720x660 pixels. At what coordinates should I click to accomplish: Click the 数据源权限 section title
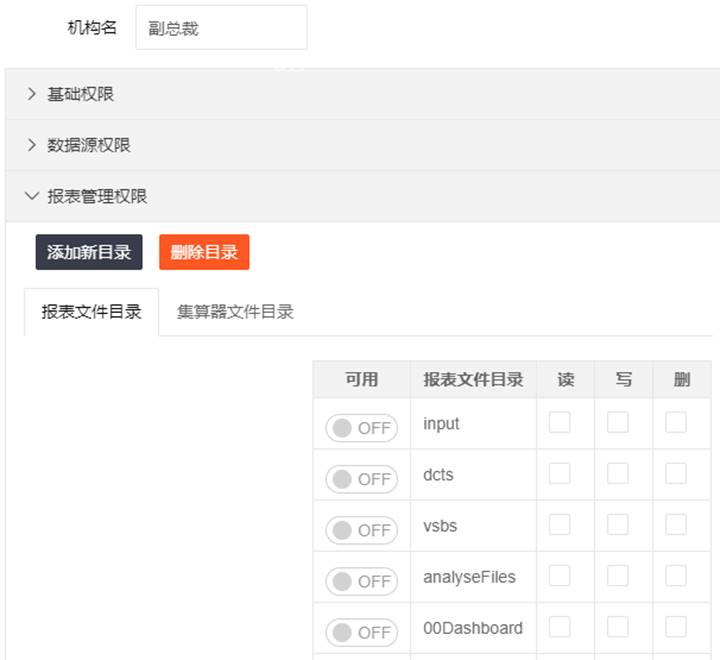(x=89, y=145)
